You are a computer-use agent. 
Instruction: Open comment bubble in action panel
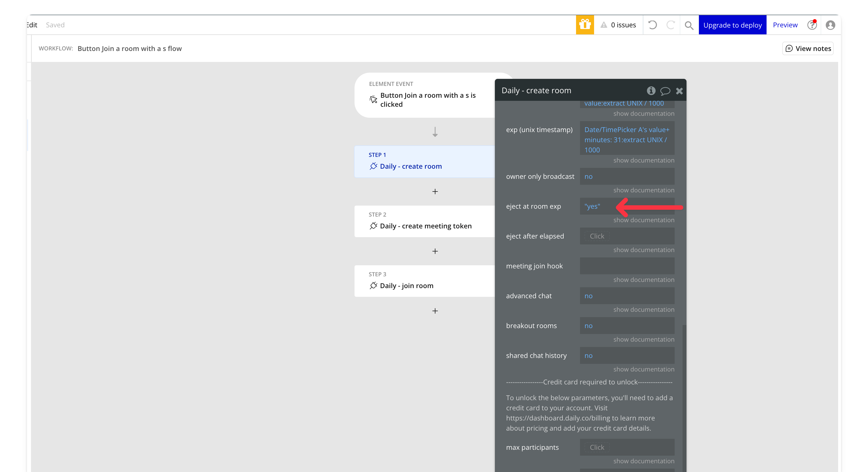(665, 91)
